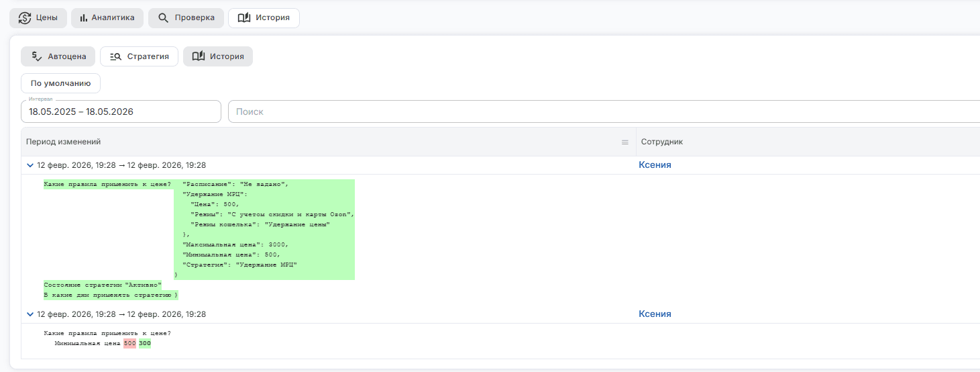
Task: Switch to the Стратегия sub-tab
Action: (139, 56)
